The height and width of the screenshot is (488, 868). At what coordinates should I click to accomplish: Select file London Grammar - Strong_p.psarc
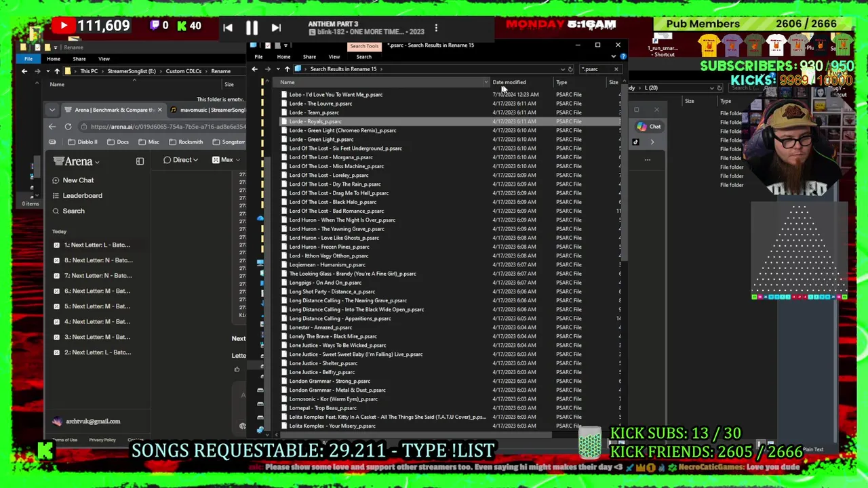coord(330,381)
